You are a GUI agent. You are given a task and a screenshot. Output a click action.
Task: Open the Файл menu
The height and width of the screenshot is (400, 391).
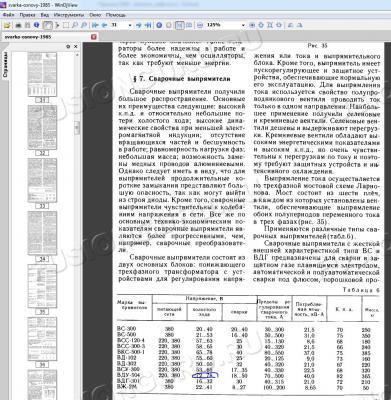pos(8,15)
